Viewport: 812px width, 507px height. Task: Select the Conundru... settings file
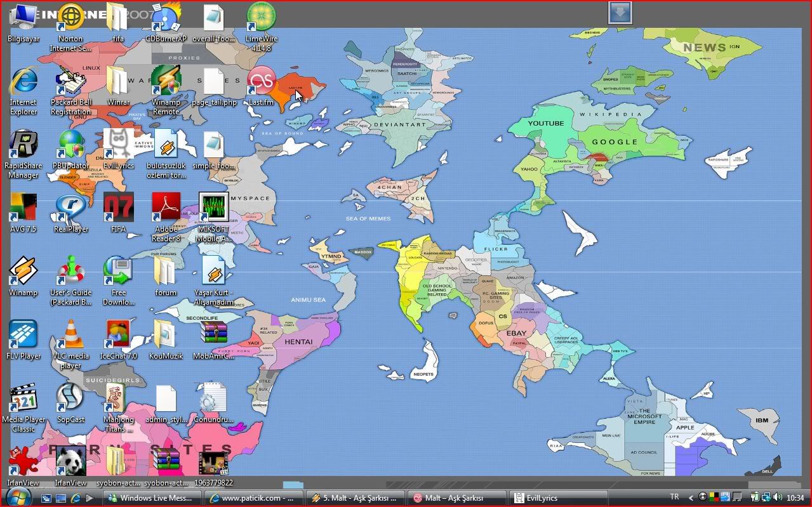[213, 404]
